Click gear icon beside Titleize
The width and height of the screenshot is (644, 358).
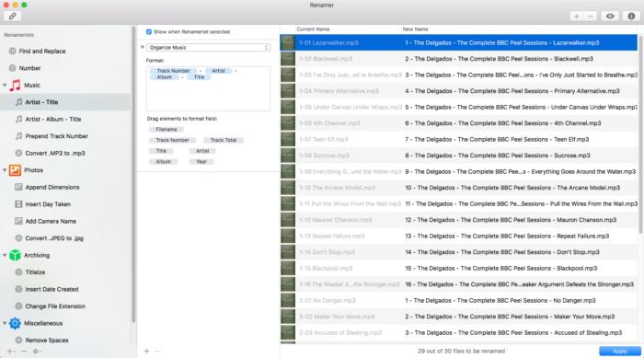[19, 272]
